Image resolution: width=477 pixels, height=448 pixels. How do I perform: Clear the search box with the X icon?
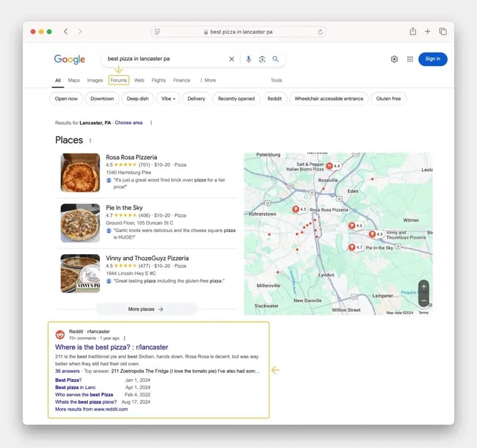click(x=231, y=59)
